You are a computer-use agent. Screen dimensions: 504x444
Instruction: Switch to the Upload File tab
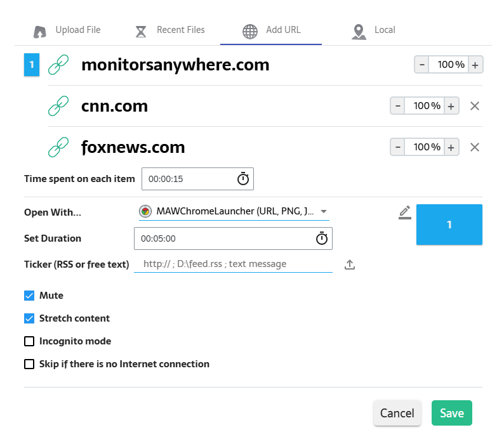[67, 30]
